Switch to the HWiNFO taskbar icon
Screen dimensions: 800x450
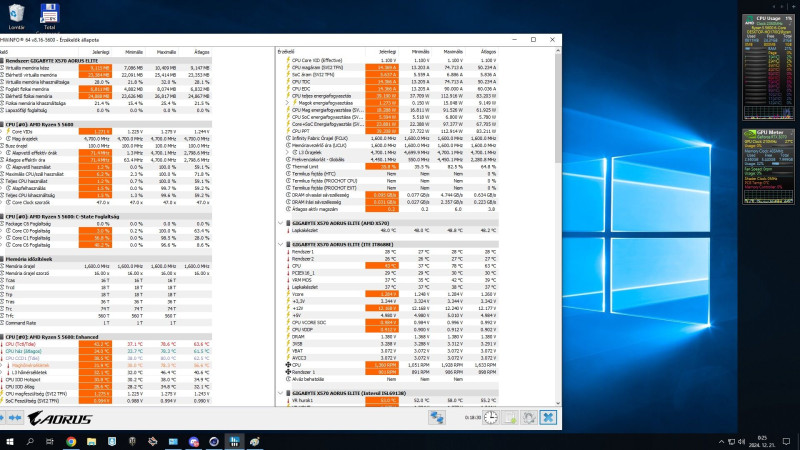click(234, 441)
